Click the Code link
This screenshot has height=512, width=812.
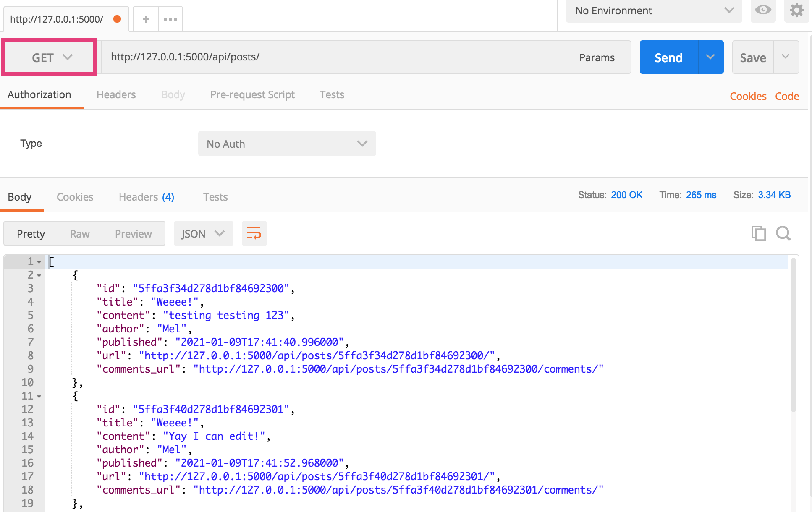[787, 96]
